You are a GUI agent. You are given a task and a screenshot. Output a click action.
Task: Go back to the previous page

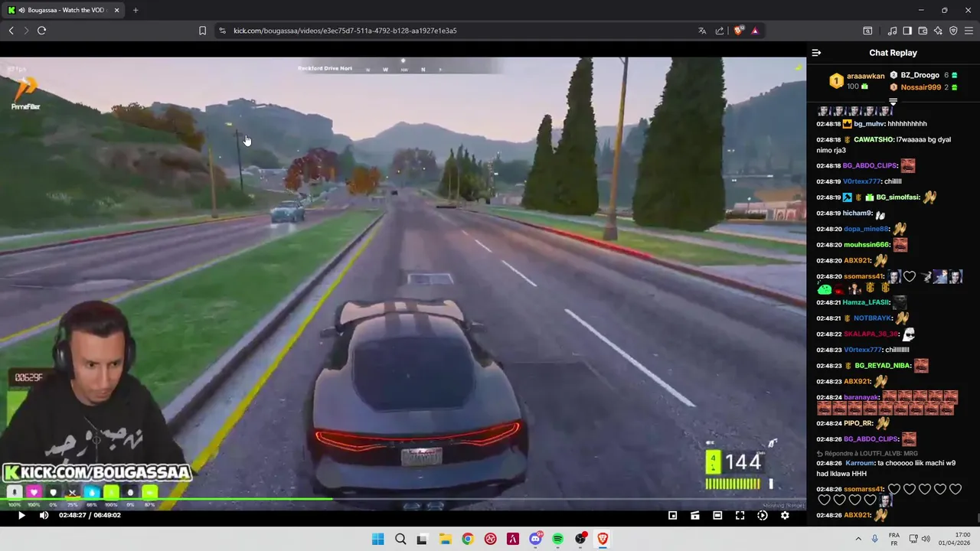11,31
